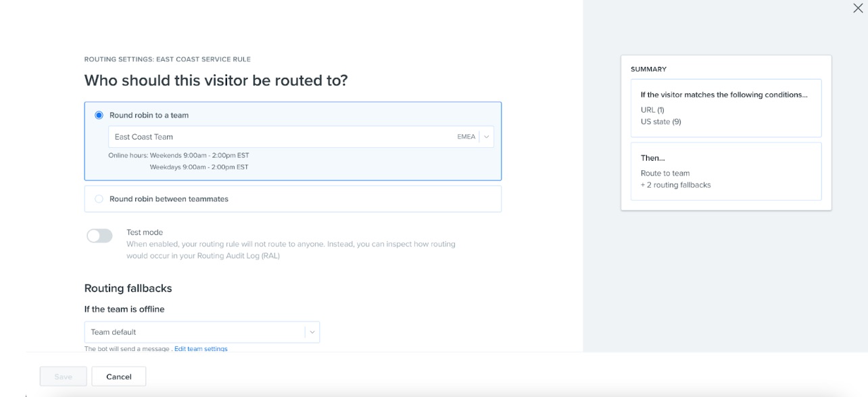
Task: Click the Routing Settings: East Coast Service Rule label
Action: (x=167, y=59)
